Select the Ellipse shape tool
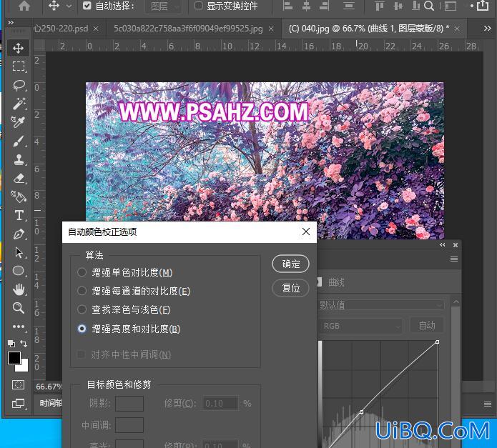This screenshot has width=497, height=448. click(19, 271)
